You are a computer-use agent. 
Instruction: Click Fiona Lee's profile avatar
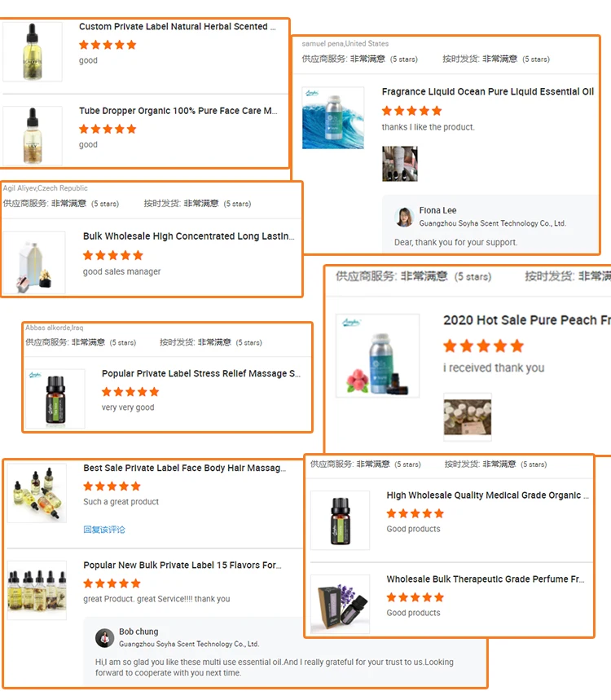click(x=404, y=217)
